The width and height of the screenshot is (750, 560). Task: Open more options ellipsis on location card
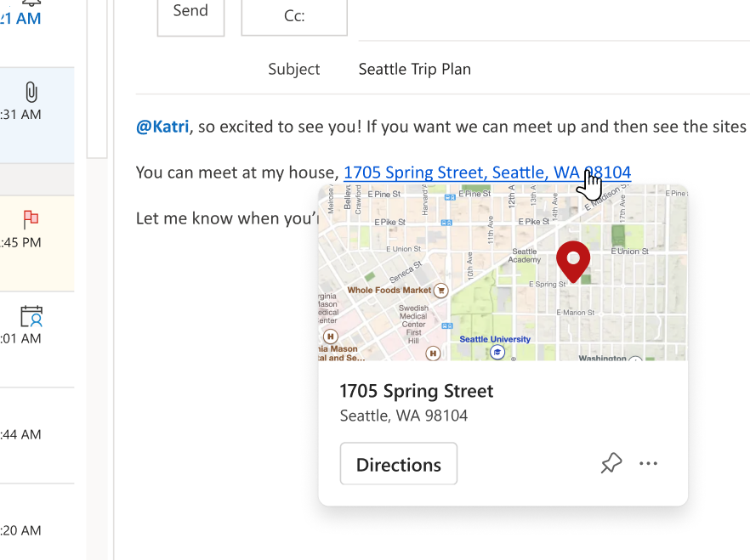(648, 463)
